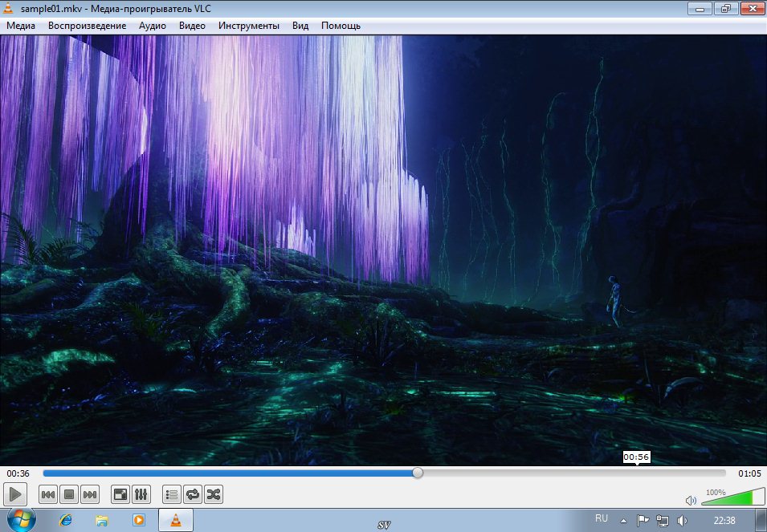Expand the Аудио menu

pos(153,26)
